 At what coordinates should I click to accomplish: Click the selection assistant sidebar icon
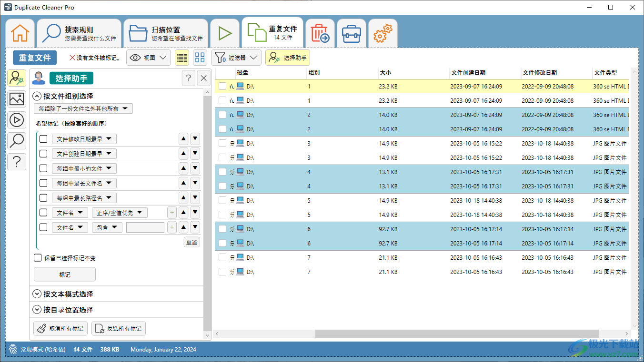pyautogui.click(x=17, y=78)
